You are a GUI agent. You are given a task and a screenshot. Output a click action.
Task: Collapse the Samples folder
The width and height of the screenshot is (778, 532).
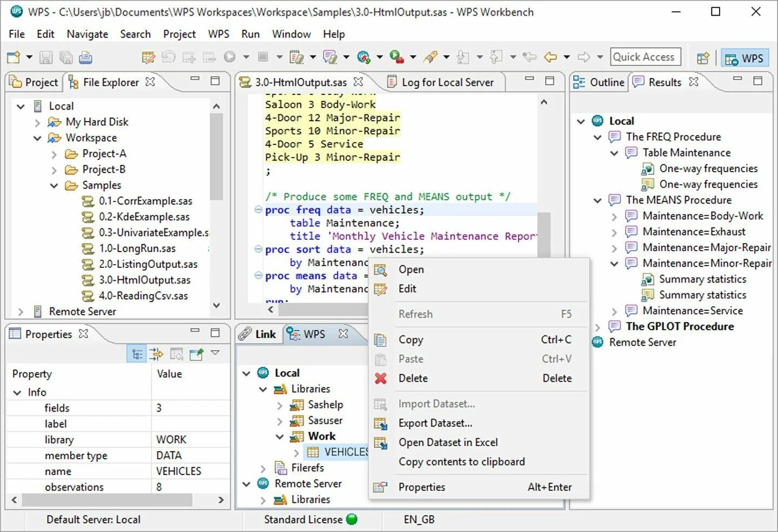pos(54,186)
